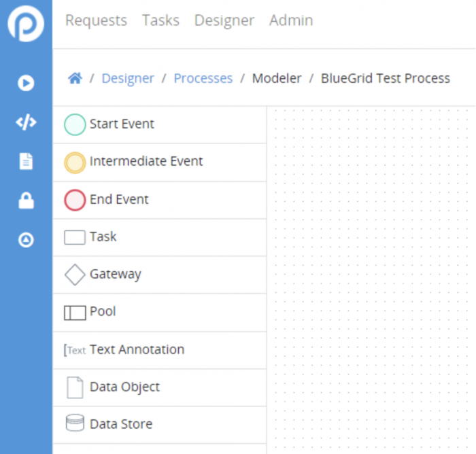Select the End Event red circle
Image resolution: width=476 pixels, height=454 pixels.
(x=75, y=200)
